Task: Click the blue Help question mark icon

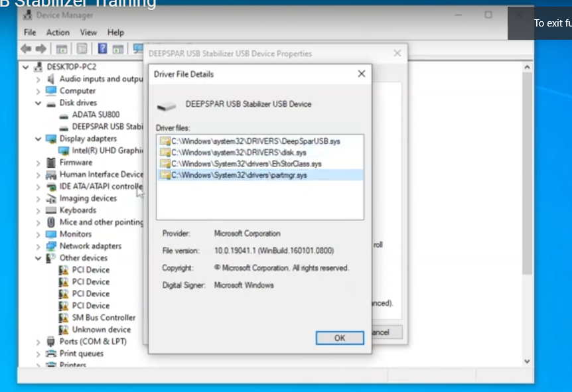Action: [102, 48]
